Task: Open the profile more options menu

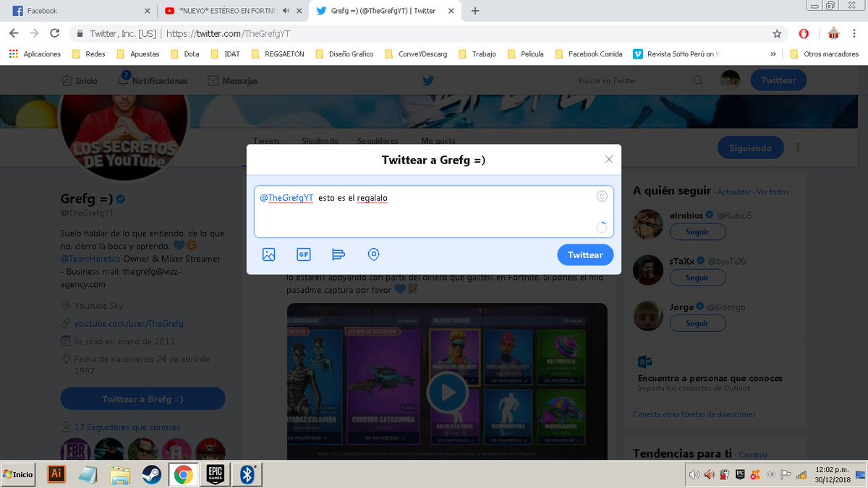Action: coord(798,147)
